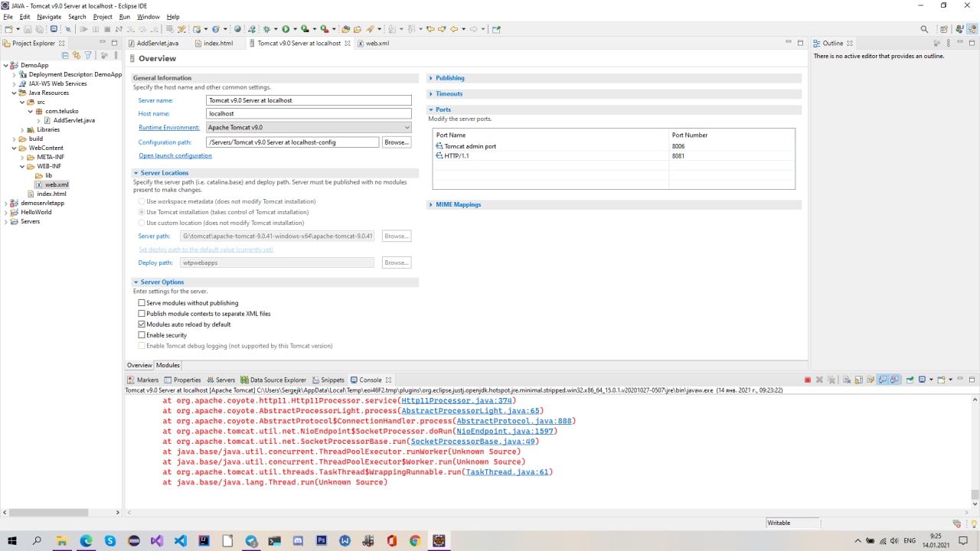Click the New file toolbar icon
The width and height of the screenshot is (980, 551).
tap(8, 29)
